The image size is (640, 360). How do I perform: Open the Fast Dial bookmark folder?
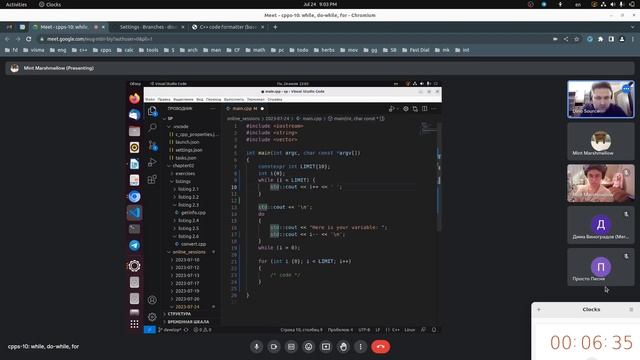416,50
